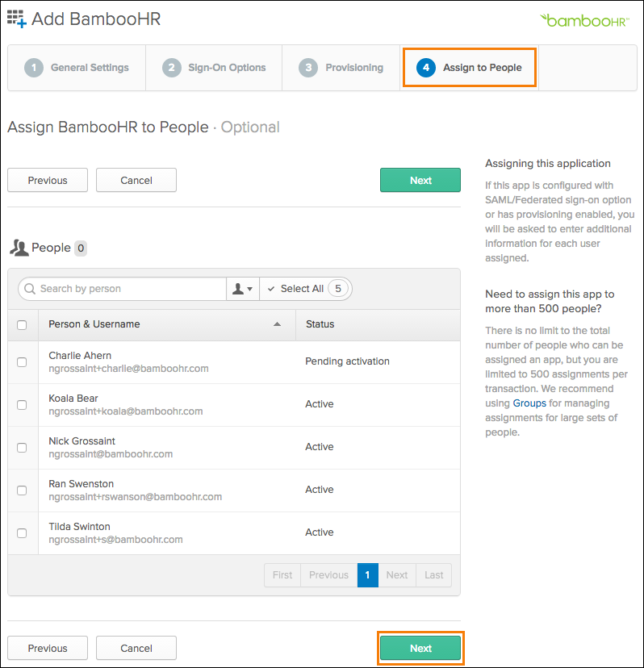Image resolution: width=644 pixels, height=668 pixels.
Task: Click Select All button
Action: (306, 289)
